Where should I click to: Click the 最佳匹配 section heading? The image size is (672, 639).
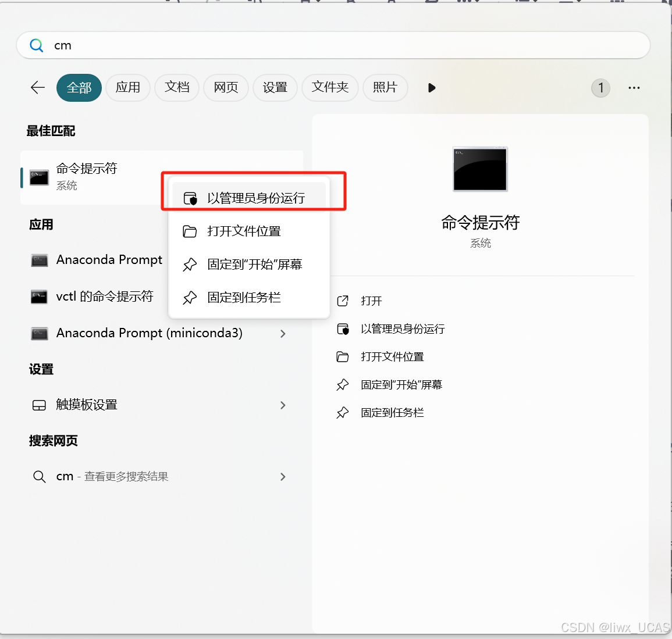pos(51,131)
